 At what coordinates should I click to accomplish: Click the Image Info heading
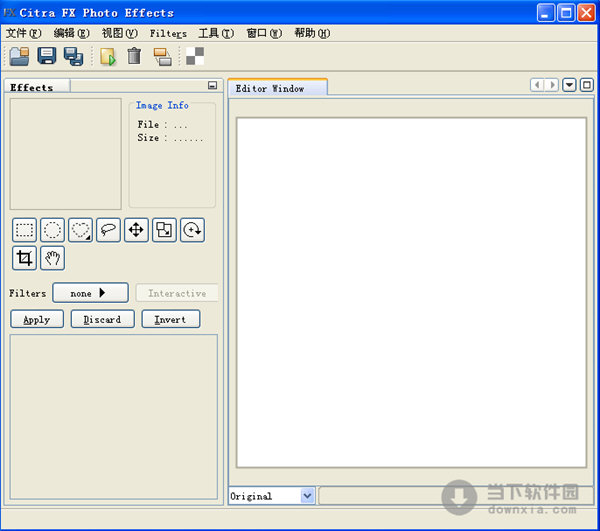[162, 105]
